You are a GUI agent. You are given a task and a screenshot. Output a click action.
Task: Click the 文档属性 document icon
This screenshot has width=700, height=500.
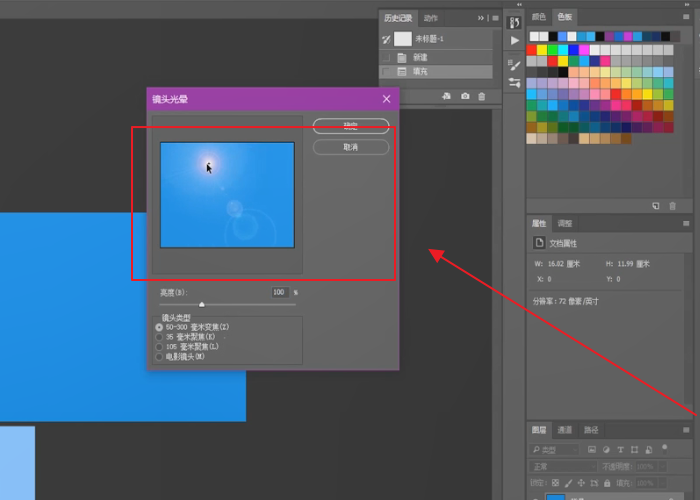pyautogui.click(x=539, y=242)
